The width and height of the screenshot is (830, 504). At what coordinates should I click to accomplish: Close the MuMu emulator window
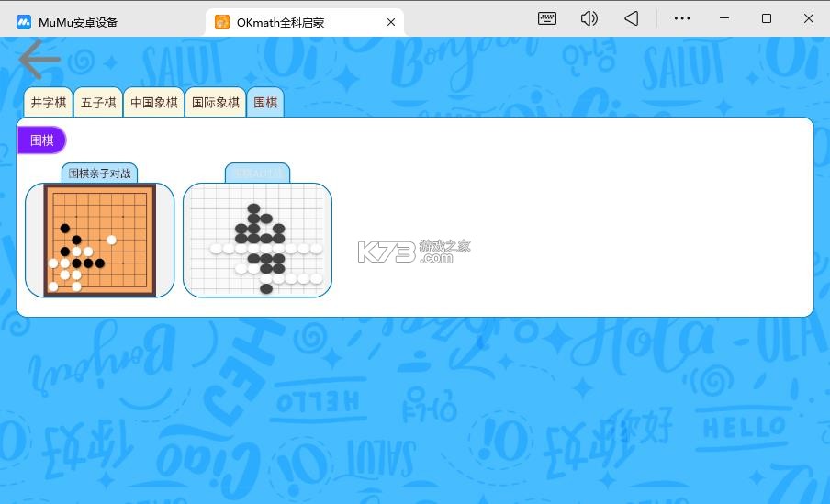pyautogui.click(x=808, y=18)
